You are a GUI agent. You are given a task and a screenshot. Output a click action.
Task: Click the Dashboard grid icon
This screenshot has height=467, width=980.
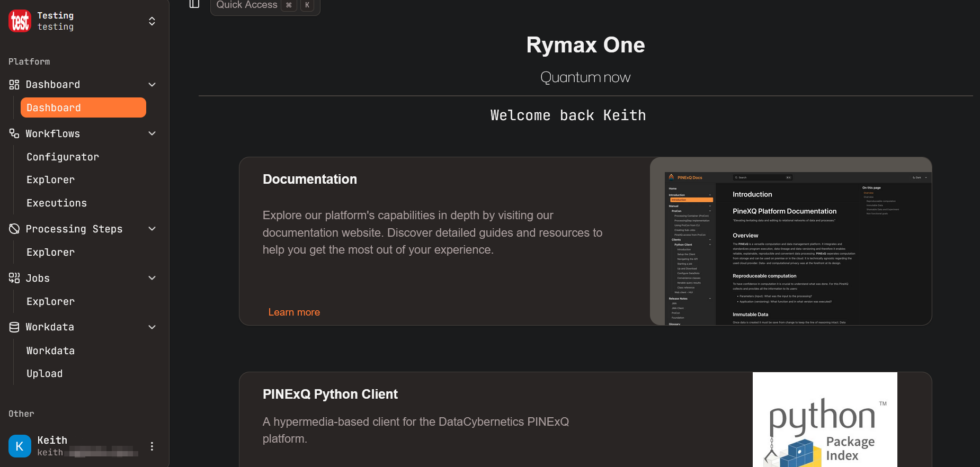(x=14, y=85)
